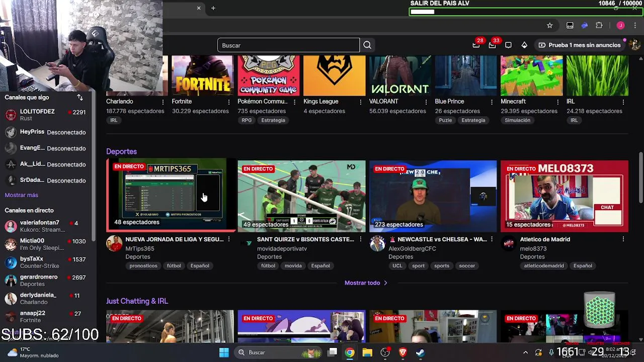The height and width of the screenshot is (362, 644).
Task: Open options menu for Kings League category
Action: click(x=361, y=102)
